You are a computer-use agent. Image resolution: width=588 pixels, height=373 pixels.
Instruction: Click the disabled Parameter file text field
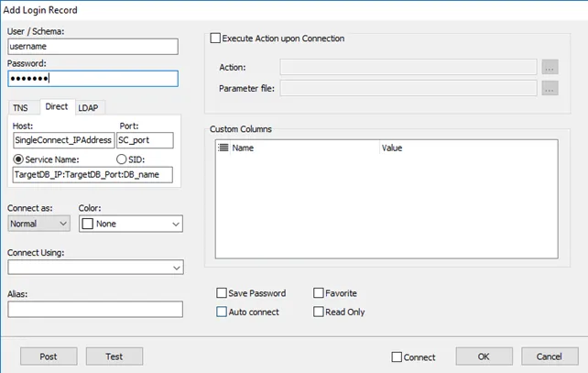408,88
